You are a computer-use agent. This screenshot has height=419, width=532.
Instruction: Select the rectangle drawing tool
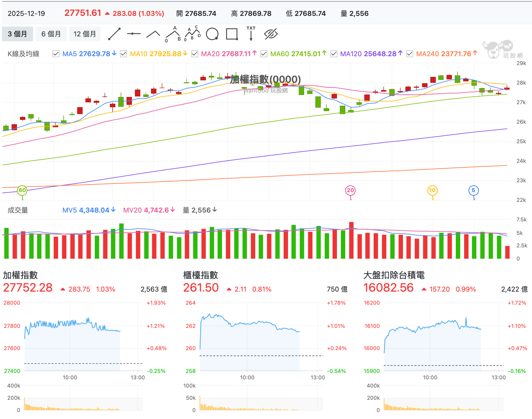pyautogui.click(x=232, y=34)
